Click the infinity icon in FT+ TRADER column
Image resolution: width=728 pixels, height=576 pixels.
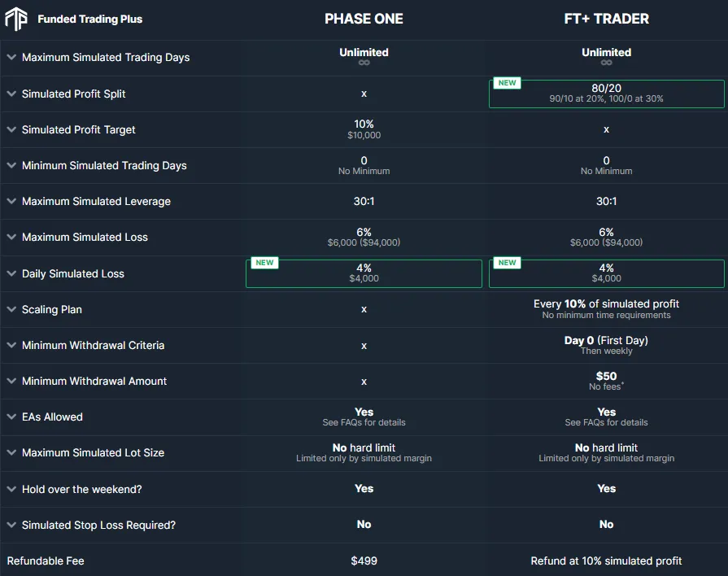coord(606,60)
